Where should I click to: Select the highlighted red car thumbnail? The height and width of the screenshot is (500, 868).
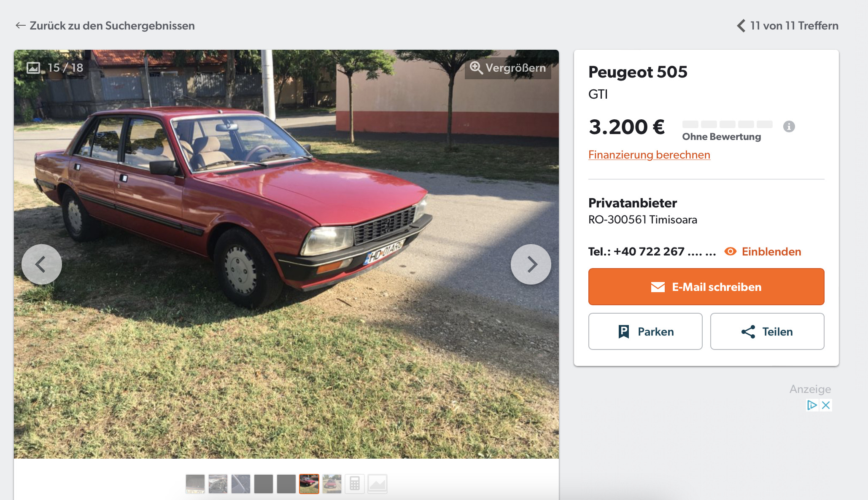tap(309, 484)
